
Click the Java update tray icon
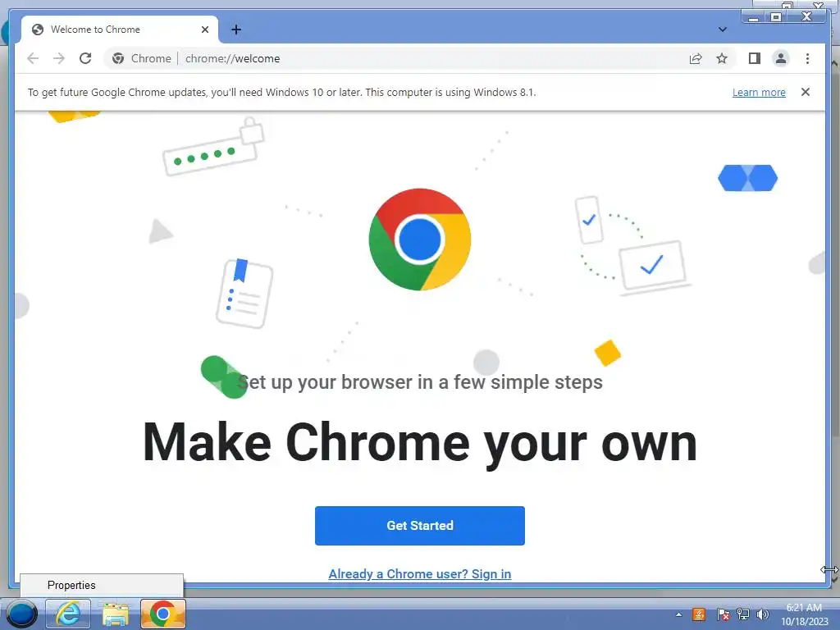(x=699, y=614)
